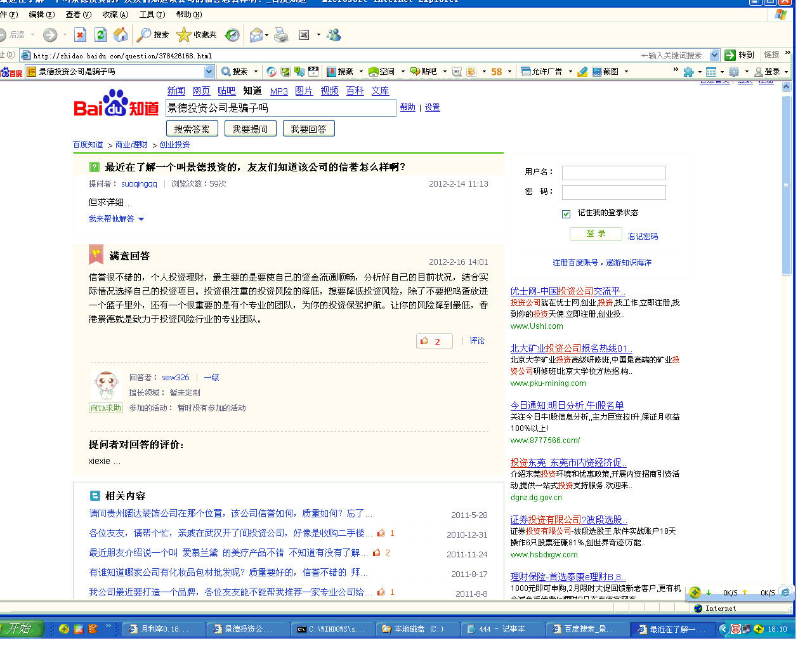The height and width of the screenshot is (650, 812).
Task: Switch to C:\WINDOWS\s... taskbar window
Action: tap(332, 629)
